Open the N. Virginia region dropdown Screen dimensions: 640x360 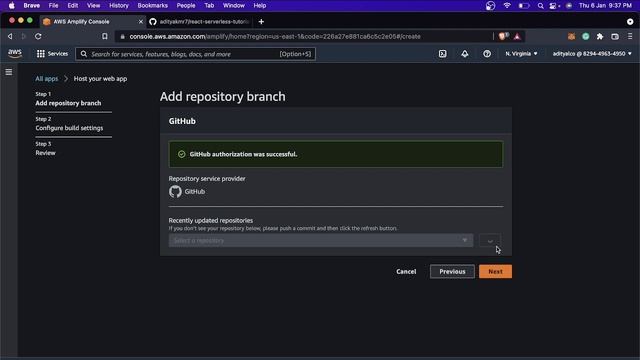(x=521, y=53)
